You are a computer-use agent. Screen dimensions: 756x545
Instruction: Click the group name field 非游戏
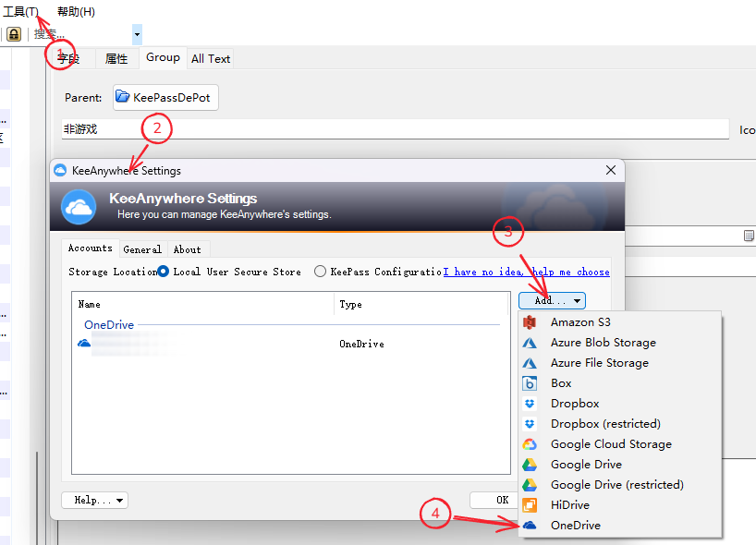[x=395, y=129]
